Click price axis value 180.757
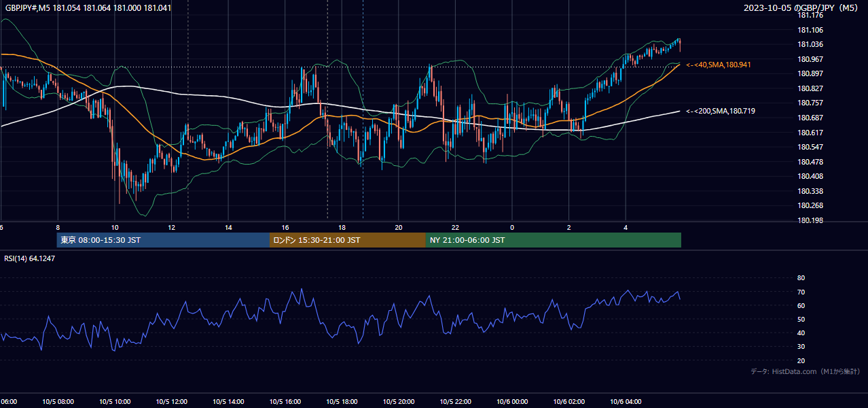 [x=810, y=103]
